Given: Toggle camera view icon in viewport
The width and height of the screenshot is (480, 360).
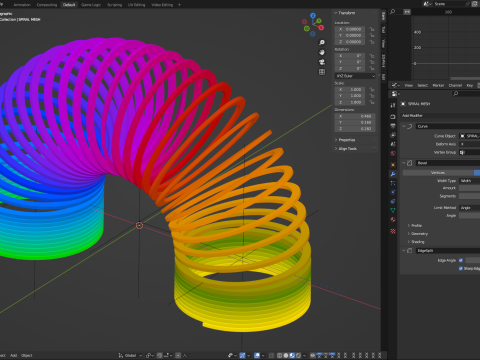Looking at the screenshot, I should coord(322,62).
